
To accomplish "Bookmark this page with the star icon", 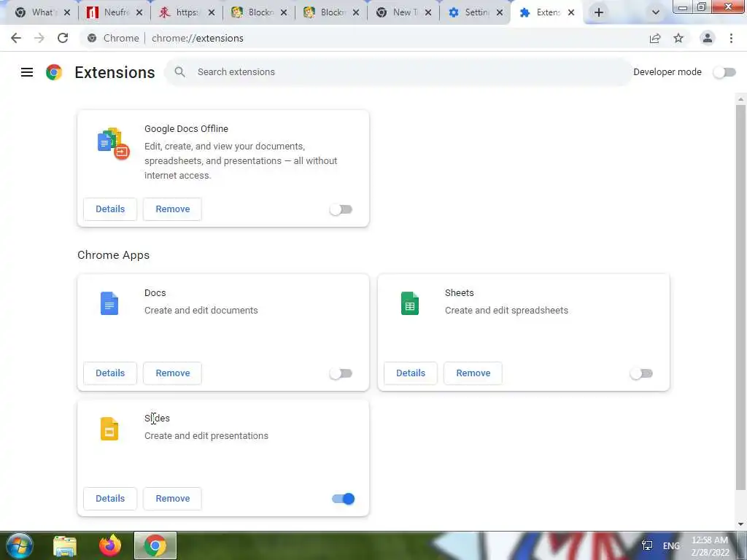I will 678,38.
